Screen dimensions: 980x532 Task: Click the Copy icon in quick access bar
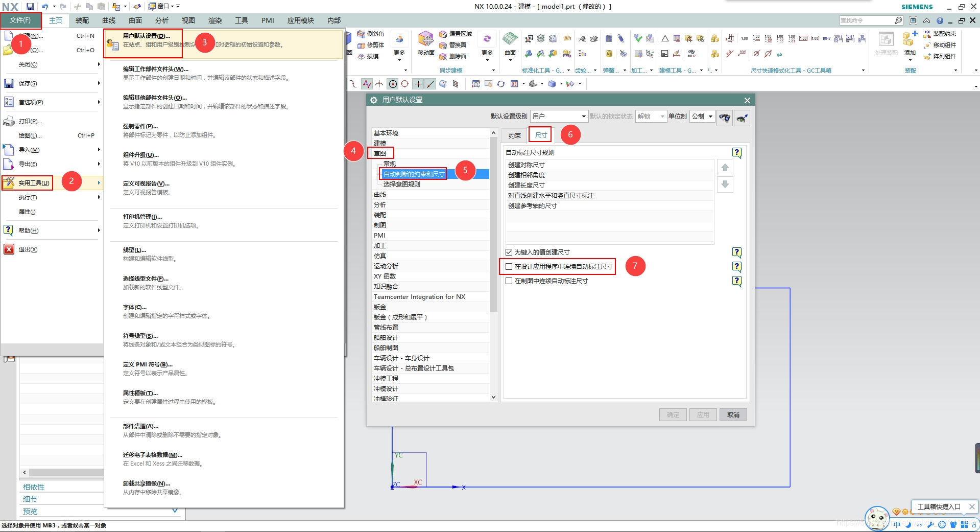89,7
